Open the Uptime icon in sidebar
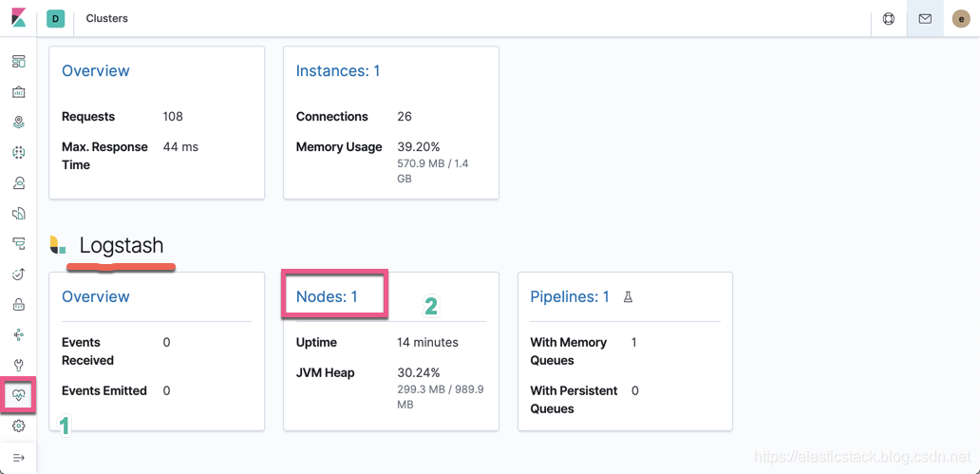The width and height of the screenshot is (980, 474). click(19, 274)
